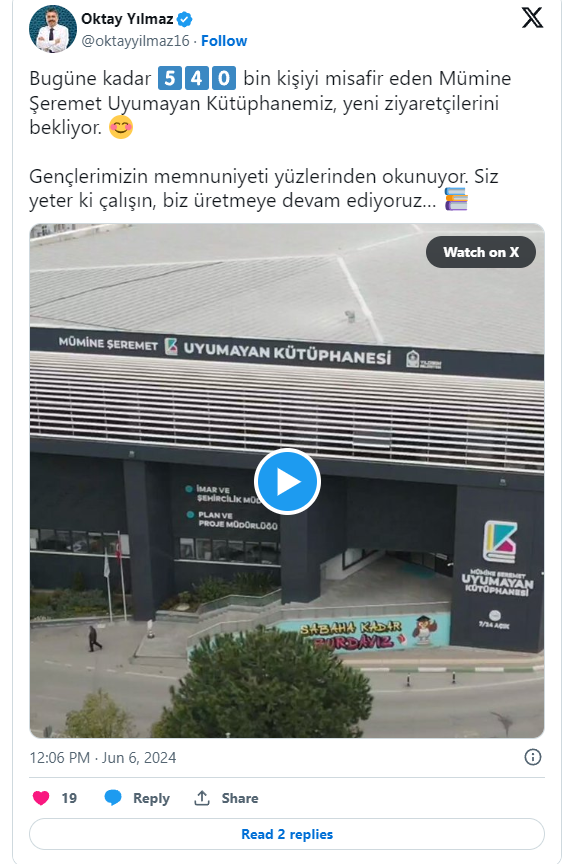This screenshot has width=578, height=864.
Task: Open Oktay Yılmaz profile avatar
Action: pyautogui.click(x=52, y=29)
